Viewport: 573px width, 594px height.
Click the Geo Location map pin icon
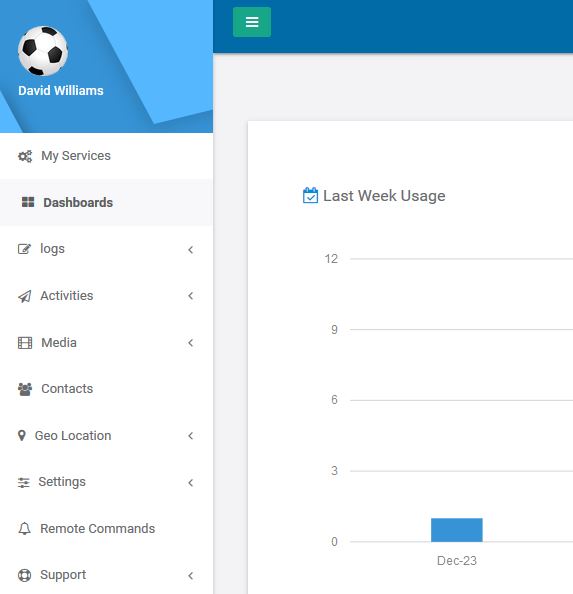(22, 436)
